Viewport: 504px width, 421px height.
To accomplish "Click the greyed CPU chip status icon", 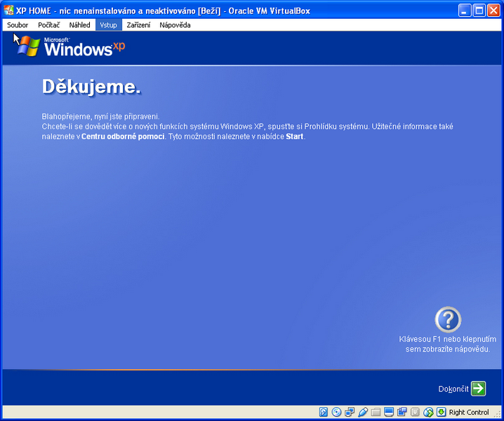I will click(x=415, y=412).
